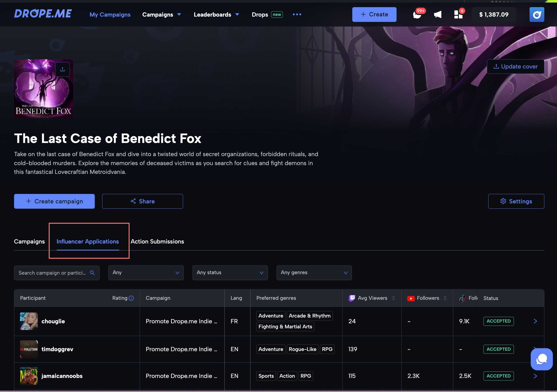Click jamaicannoobs' Promote Drope.me Indie campaign
The image size is (557, 392).
(181, 376)
